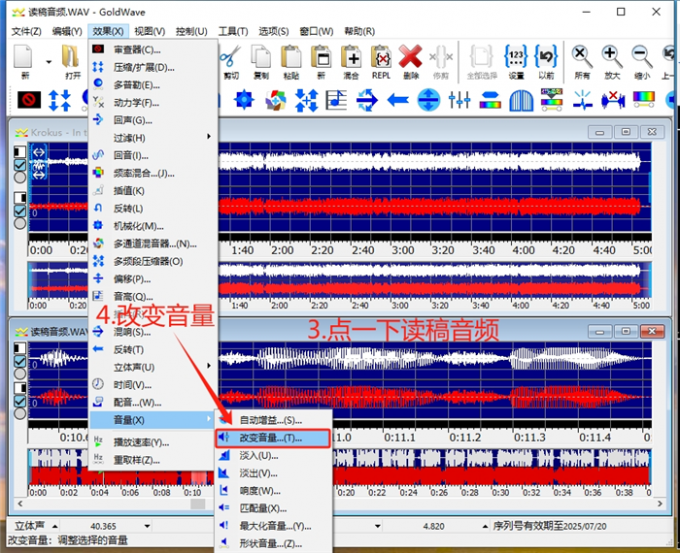Screen dimensions: 680x553
Task: Open the 工具(T) menu
Action: pos(233,31)
